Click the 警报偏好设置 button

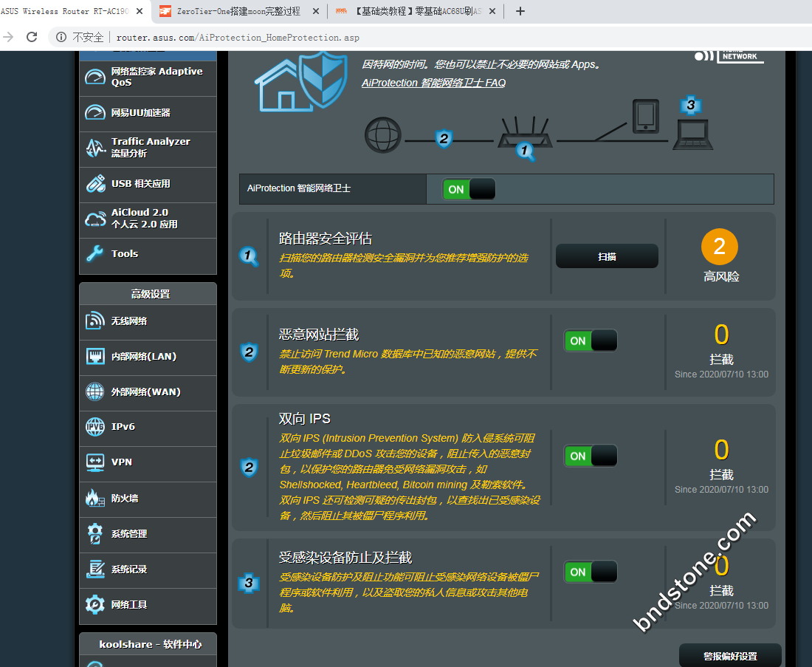point(730,656)
